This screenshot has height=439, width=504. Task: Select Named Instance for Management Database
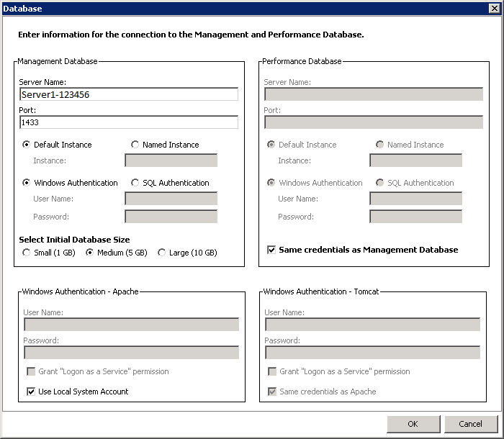pos(135,145)
